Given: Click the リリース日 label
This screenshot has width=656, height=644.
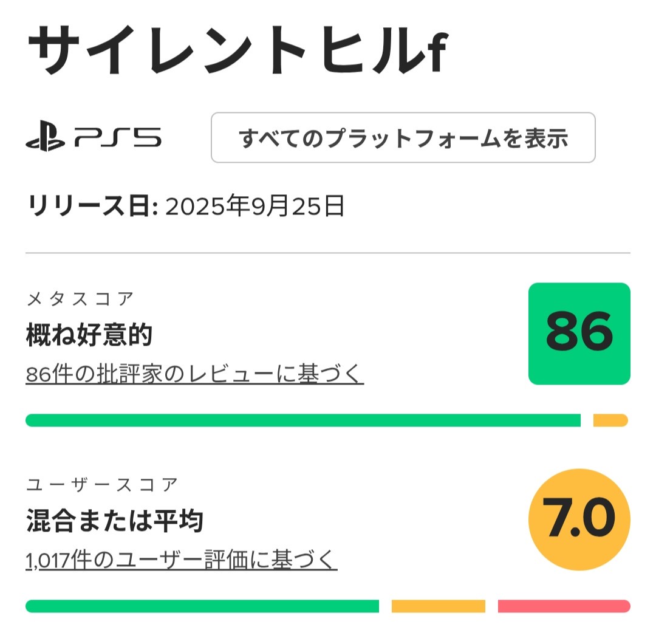Looking at the screenshot, I should (91, 207).
